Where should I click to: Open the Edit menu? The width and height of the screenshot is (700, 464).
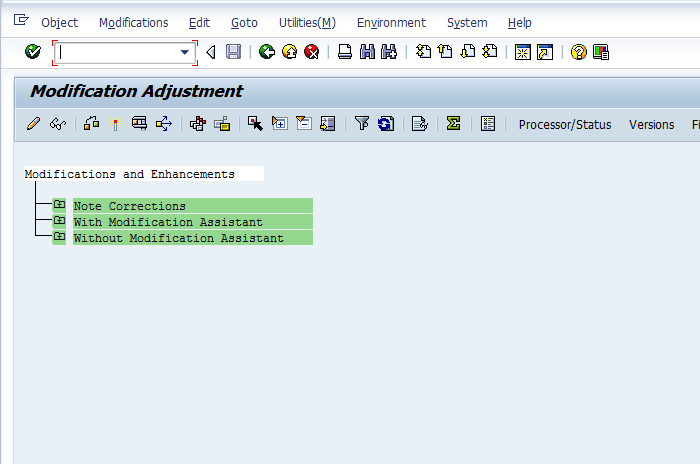[199, 23]
